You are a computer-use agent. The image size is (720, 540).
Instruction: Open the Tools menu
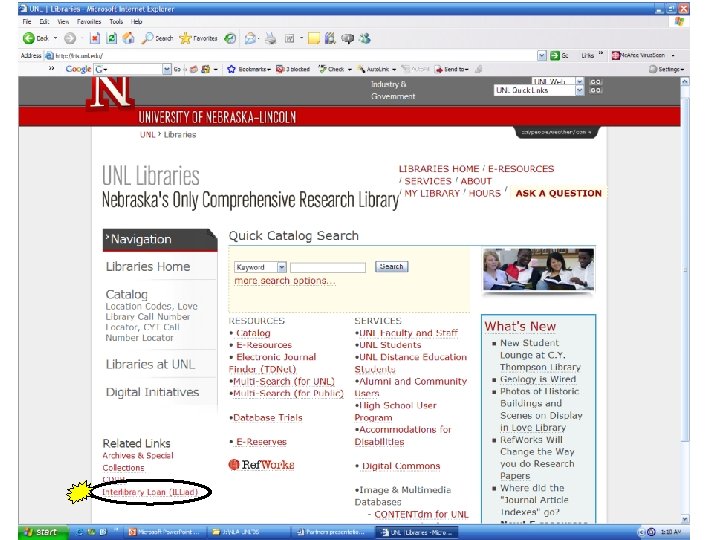point(116,22)
